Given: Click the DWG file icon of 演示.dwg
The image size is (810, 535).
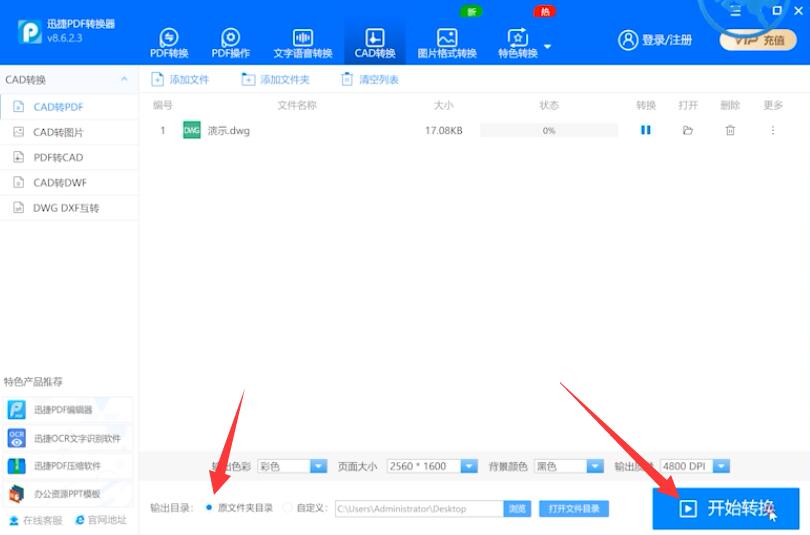Looking at the screenshot, I should tap(192, 130).
